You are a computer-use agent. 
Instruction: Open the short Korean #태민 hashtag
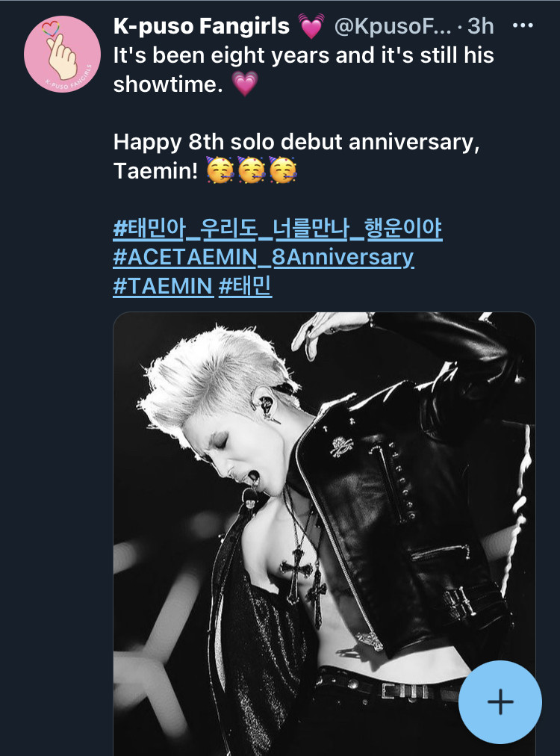[x=246, y=286]
